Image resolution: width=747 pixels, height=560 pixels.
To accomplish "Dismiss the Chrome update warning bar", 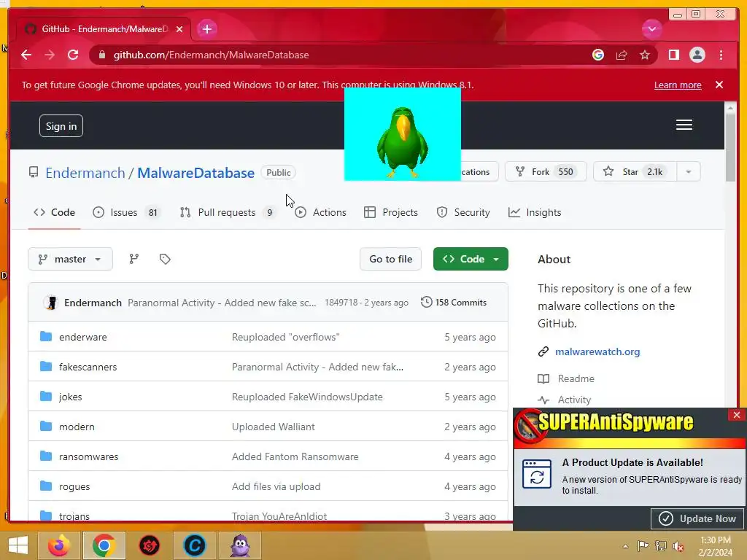I will pos(719,85).
